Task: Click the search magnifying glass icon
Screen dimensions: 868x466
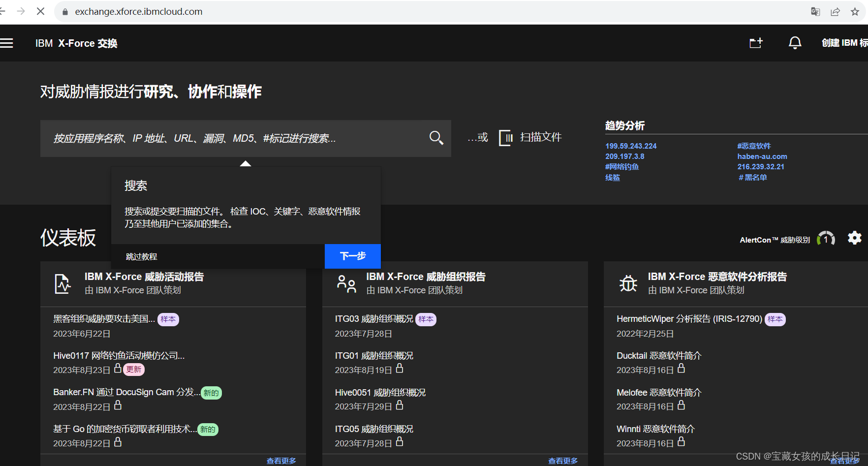Action: (436, 138)
